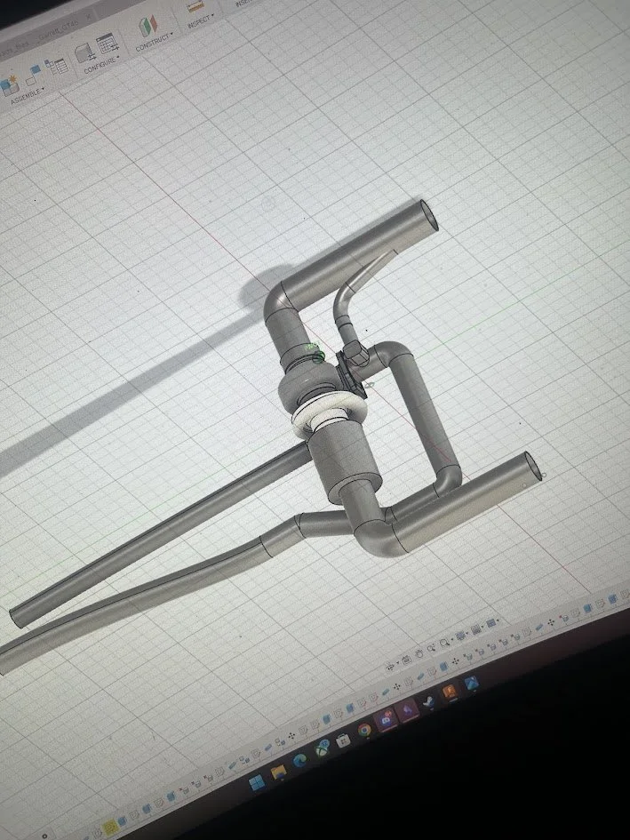Open Google Chrome from the taskbar

point(365,730)
